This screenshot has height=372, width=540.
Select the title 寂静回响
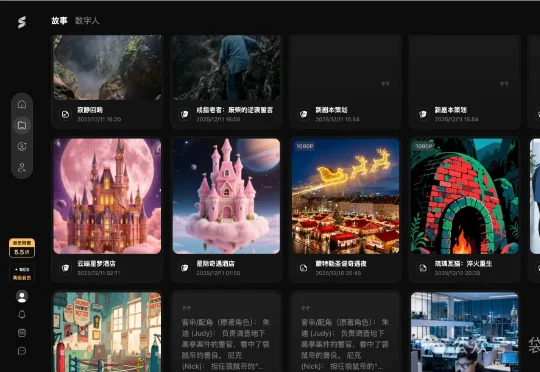point(90,110)
